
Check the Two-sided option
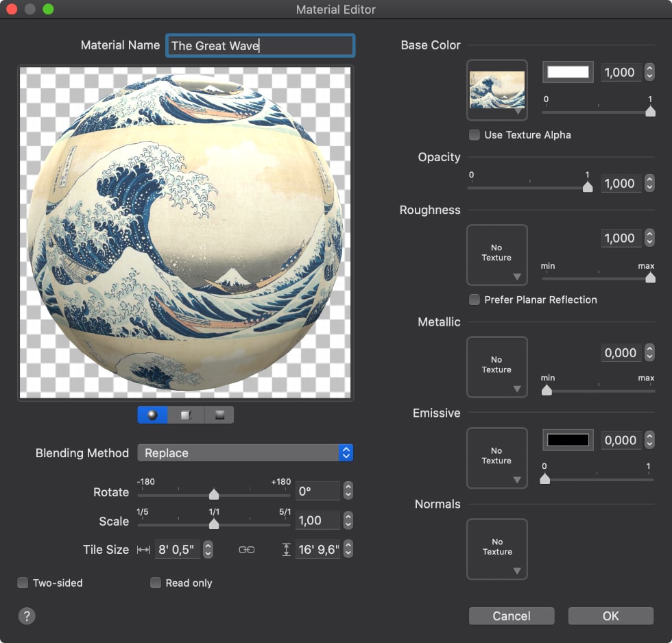[x=22, y=583]
